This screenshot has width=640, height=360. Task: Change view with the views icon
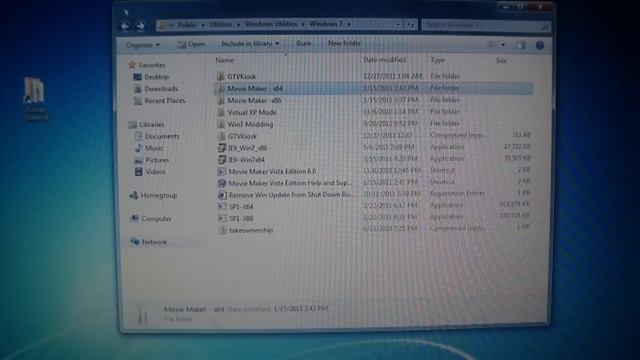[492, 44]
